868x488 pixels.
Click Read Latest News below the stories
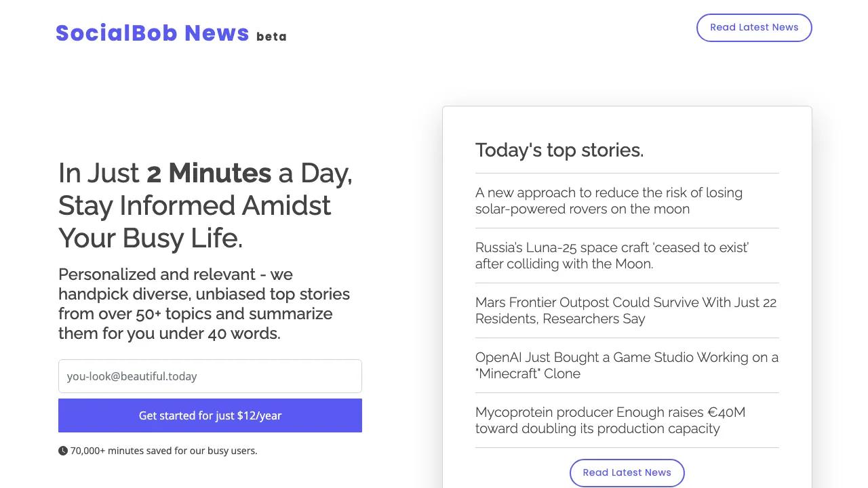coord(627,472)
